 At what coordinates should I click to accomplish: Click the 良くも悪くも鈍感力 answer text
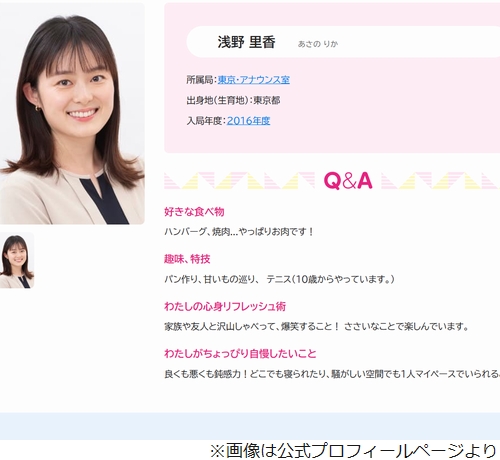(332, 374)
